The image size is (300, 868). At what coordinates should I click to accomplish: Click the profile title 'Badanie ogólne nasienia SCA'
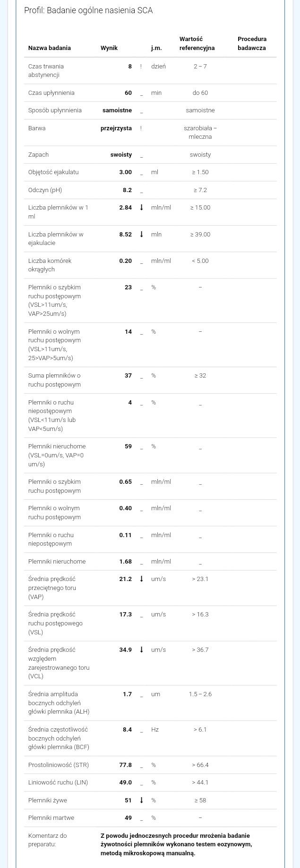click(x=88, y=10)
